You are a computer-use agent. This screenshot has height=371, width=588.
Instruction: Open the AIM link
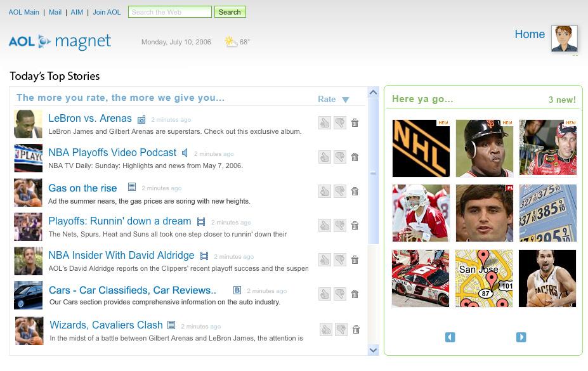(77, 13)
